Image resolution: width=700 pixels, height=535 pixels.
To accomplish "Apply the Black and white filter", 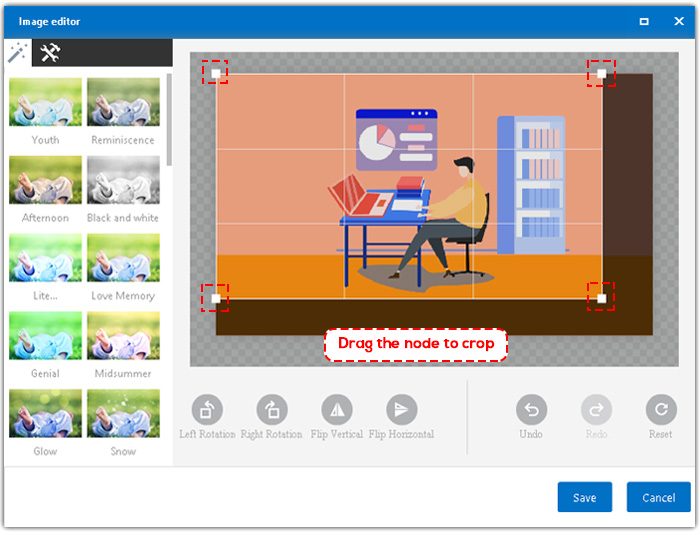I will click(x=123, y=180).
